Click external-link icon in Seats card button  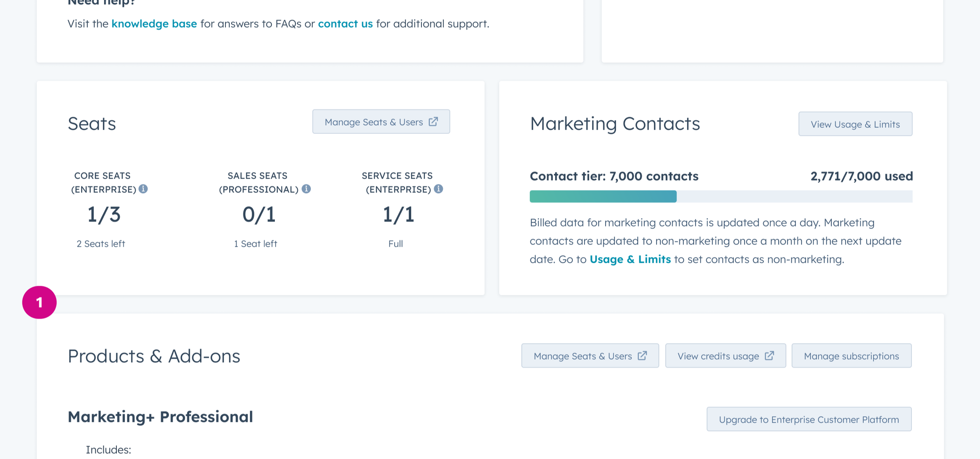coord(433,122)
